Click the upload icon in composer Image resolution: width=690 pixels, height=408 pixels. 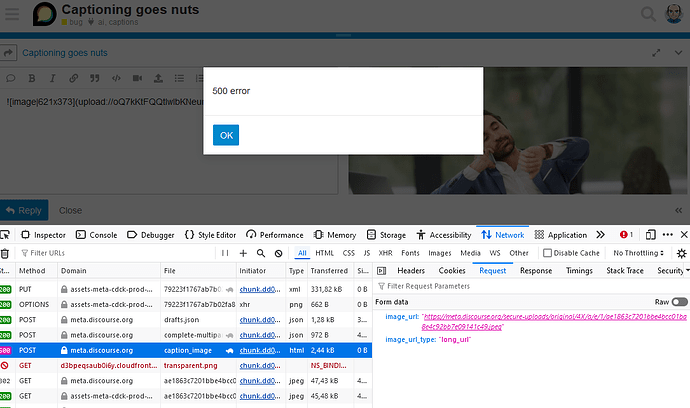[x=158, y=78]
